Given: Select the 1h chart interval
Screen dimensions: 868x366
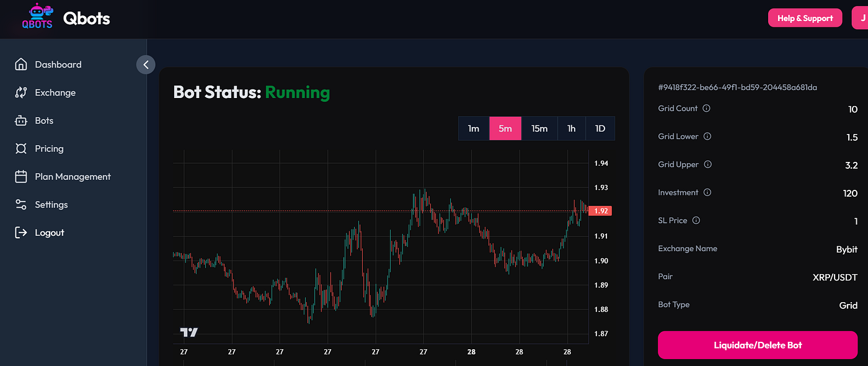Looking at the screenshot, I should (571, 128).
